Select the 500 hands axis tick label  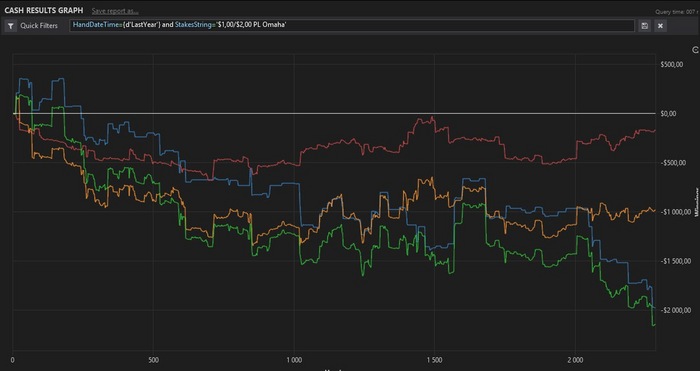(153, 360)
